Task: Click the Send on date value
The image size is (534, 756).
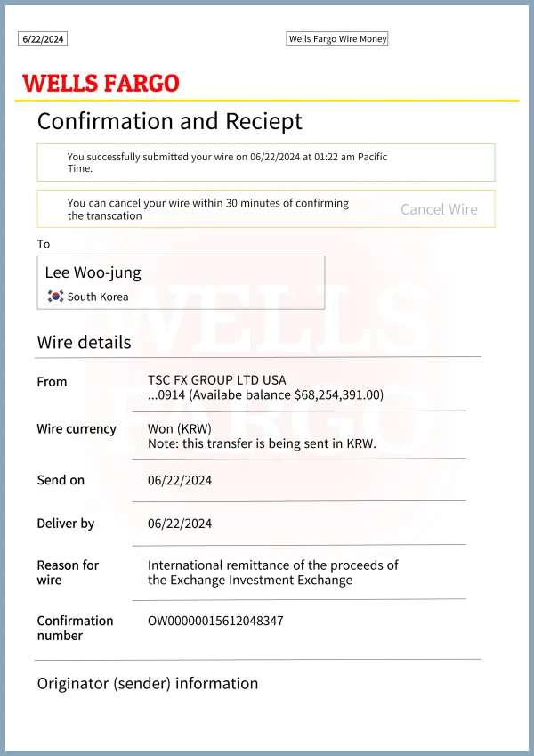Action: click(x=180, y=480)
